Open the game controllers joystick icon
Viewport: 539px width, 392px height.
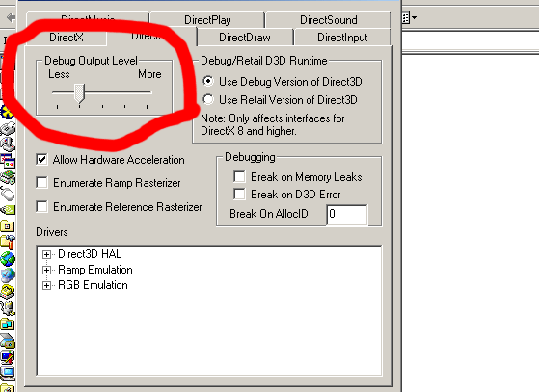pos(9,144)
